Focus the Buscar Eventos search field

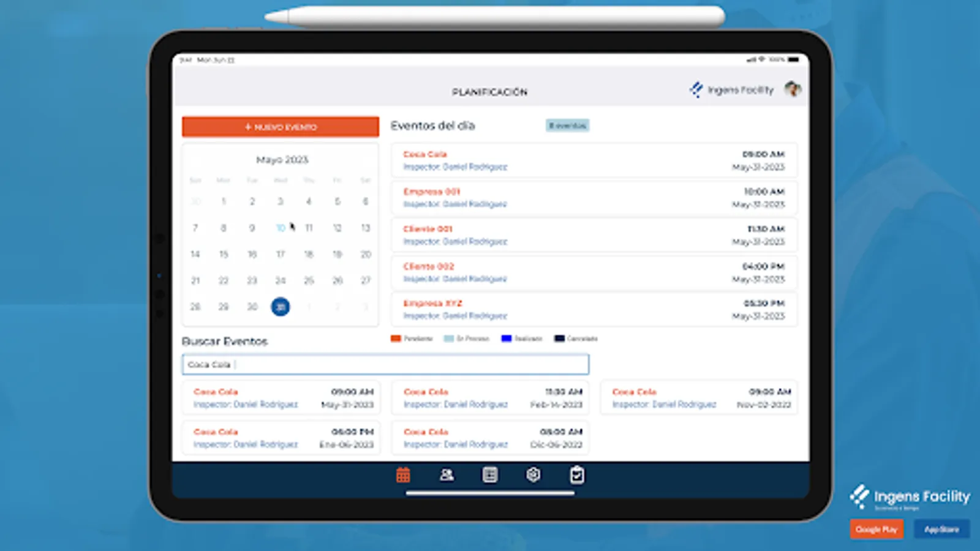pos(385,364)
